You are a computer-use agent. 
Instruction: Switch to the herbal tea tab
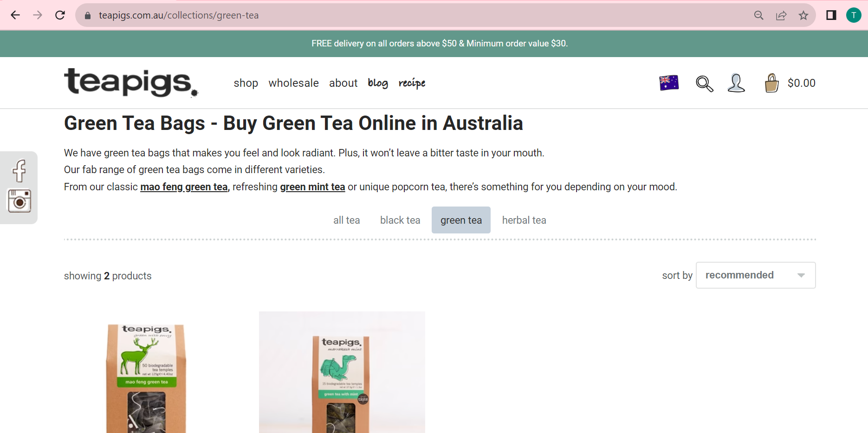(x=524, y=220)
